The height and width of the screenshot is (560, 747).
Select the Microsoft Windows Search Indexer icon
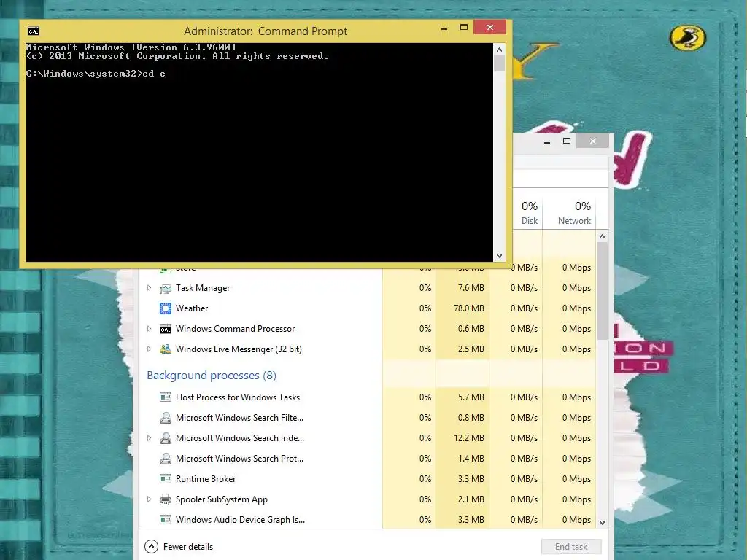[166, 438]
